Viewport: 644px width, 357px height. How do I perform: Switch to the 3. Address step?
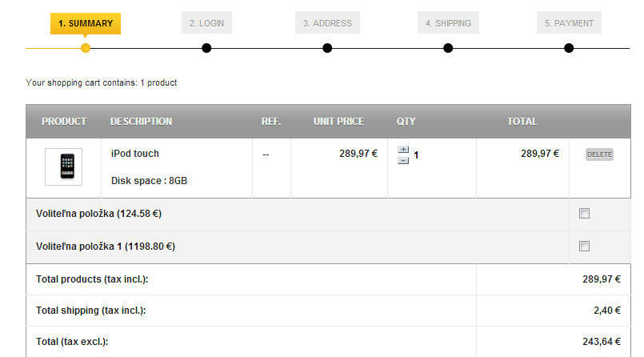(x=327, y=23)
